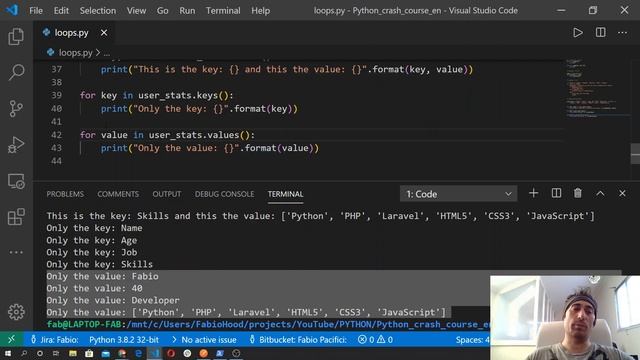Open the Remote Explorer view
Viewport: 640px width, 360px height.
[16, 181]
